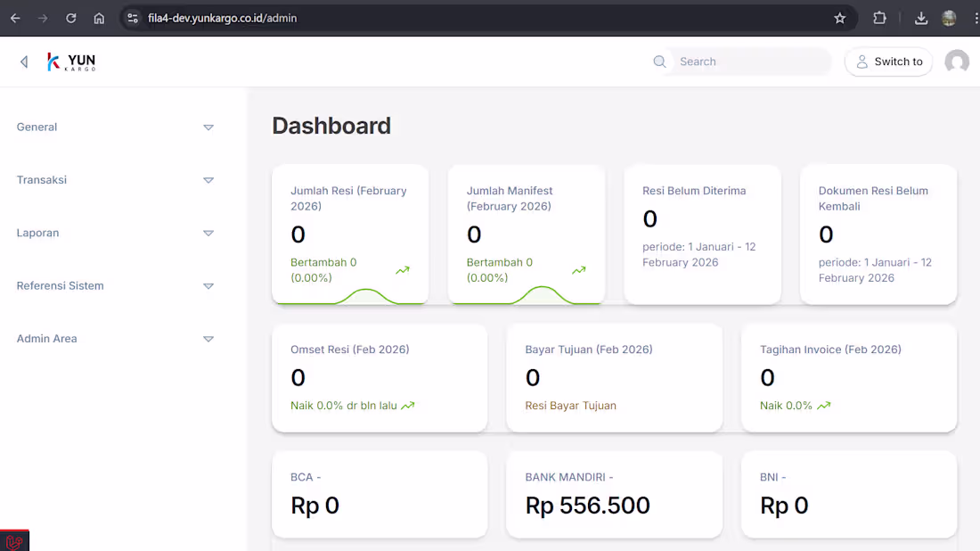Collapse sidebar with the back triangle icon
The height and width of the screenshot is (551, 980).
click(24, 62)
